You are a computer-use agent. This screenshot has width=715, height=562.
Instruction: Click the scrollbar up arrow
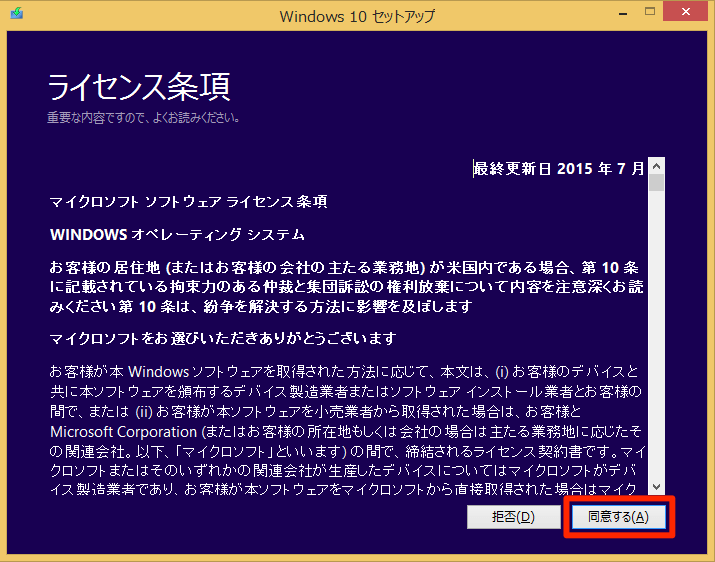pyautogui.click(x=657, y=166)
